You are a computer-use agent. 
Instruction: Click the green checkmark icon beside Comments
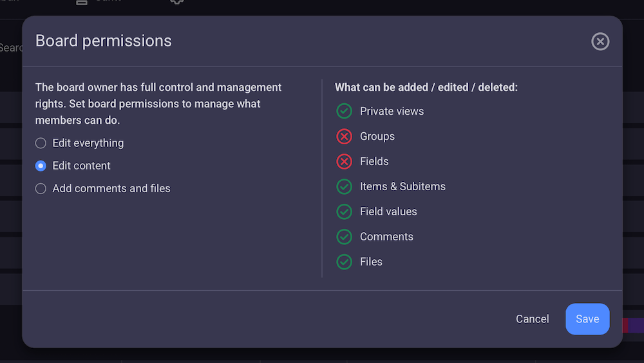[x=345, y=237]
